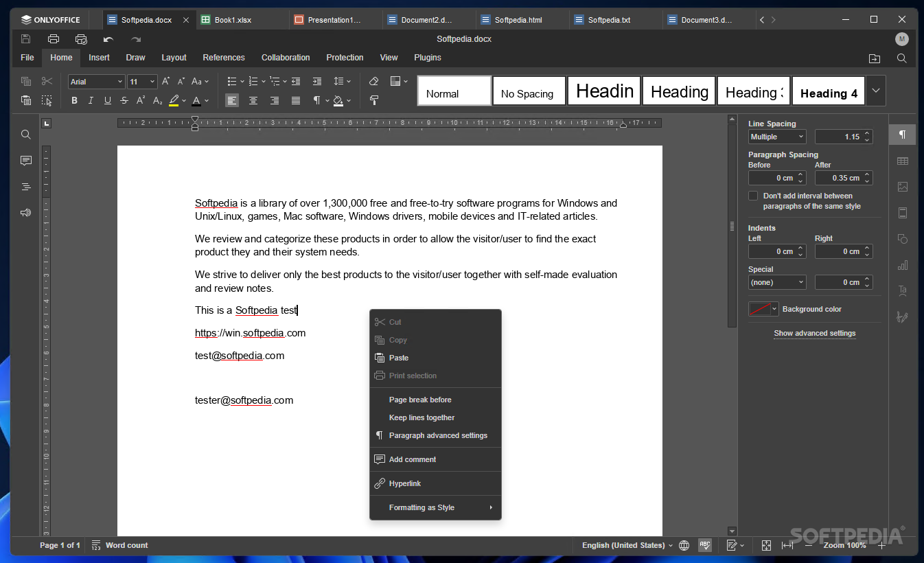The height and width of the screenshot is (563, 924).
Task: Increase paragraph indent
Action: 316,81
